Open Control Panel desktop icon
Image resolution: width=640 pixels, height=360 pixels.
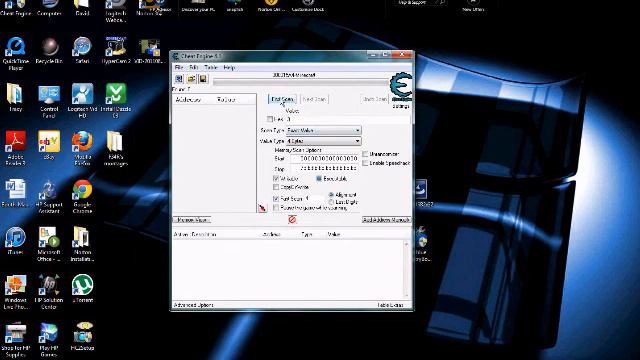tap(49, 101)
